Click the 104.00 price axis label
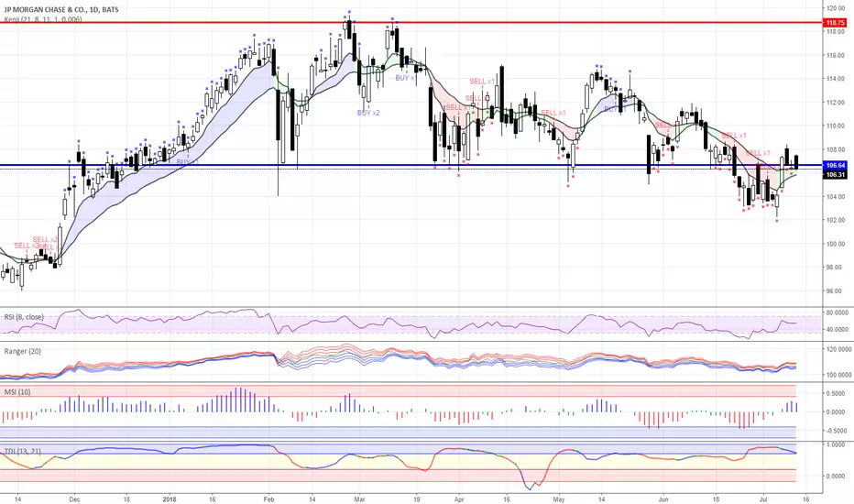Image resolution: width=854 pixels, height=504 pixels. [x=836, y=197]
